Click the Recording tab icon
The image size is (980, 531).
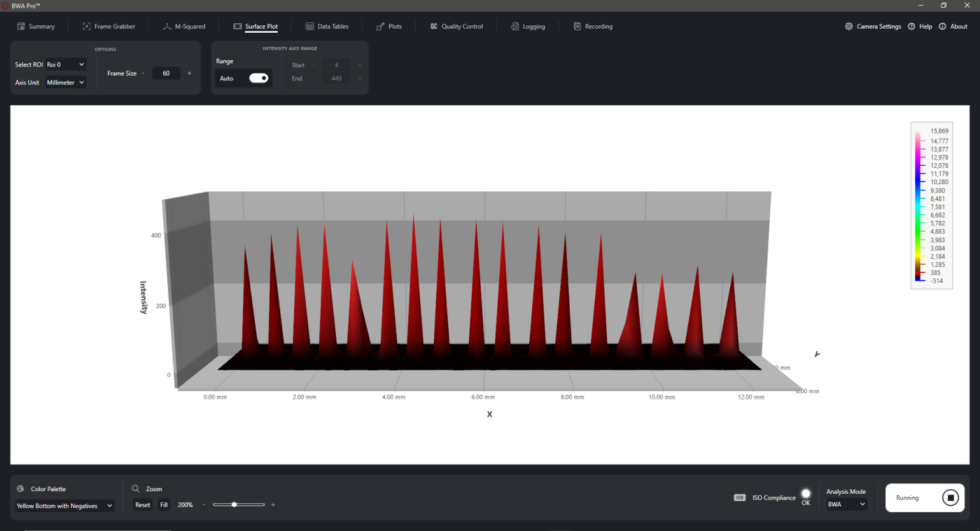tap(577, 27)
